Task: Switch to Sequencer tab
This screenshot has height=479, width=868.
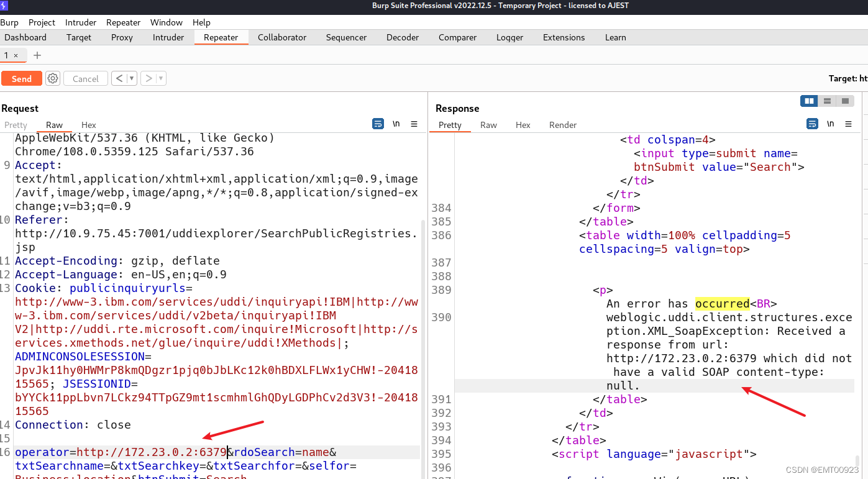Action: [346, 37]
